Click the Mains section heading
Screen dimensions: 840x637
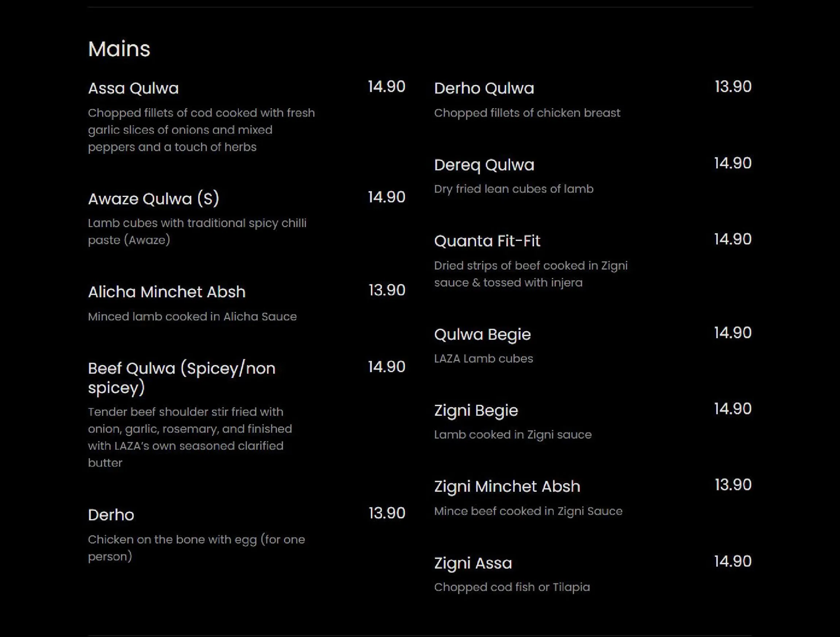pyautogui.click(x=119, y=49)
